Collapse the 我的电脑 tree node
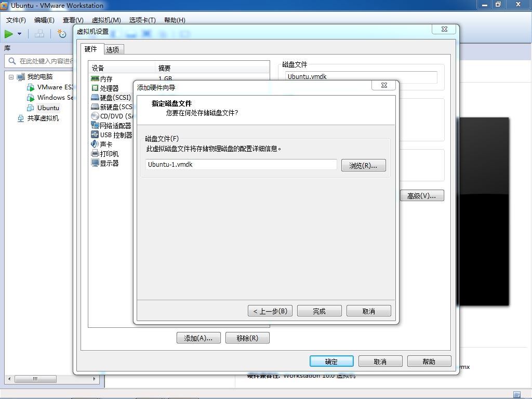532x399 pixels. tap(11, 77)
